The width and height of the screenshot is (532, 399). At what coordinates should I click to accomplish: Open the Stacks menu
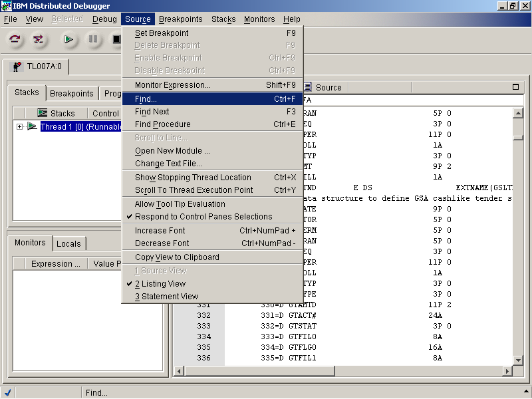coord(223,19)
